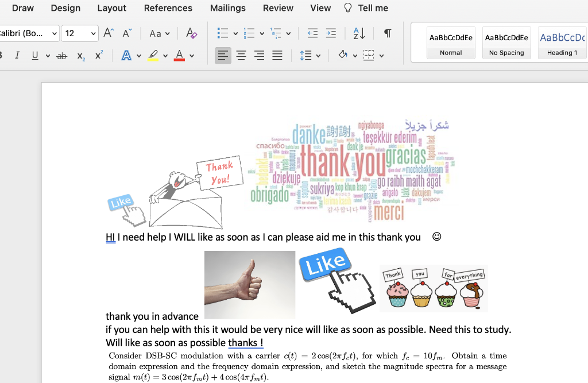
Task: Open the Mailings tab
Action: point(227,8)
